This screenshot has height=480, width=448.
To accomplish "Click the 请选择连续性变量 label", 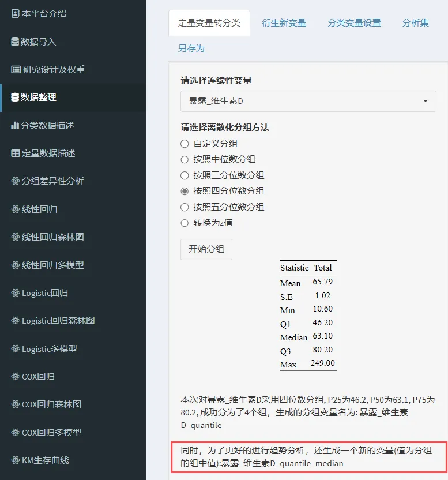I will click(x=216, y=81).
